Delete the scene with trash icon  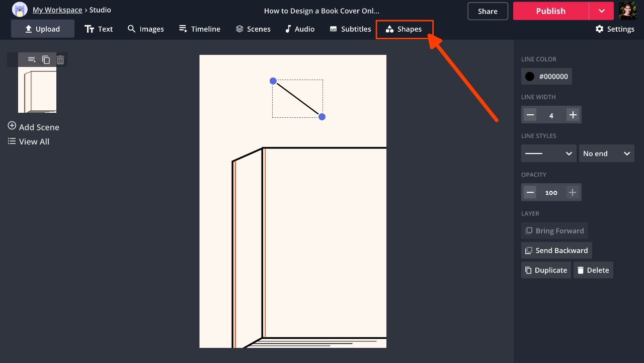pos(60,60)
